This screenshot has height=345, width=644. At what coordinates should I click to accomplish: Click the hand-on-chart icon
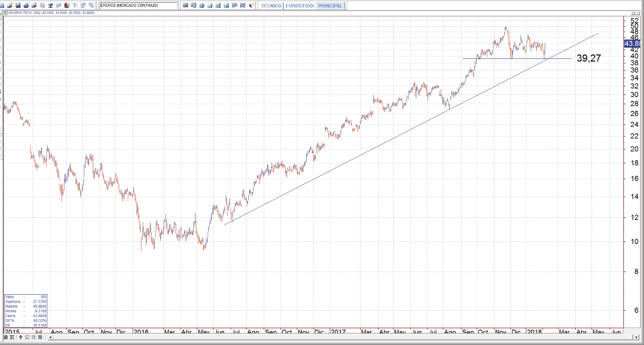point(202,6)
